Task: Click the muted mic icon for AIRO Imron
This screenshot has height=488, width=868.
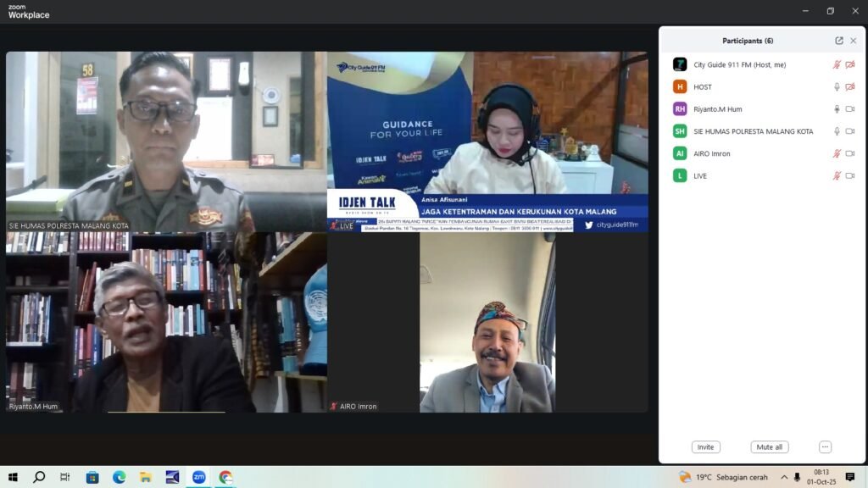Action: click(837, 154)
